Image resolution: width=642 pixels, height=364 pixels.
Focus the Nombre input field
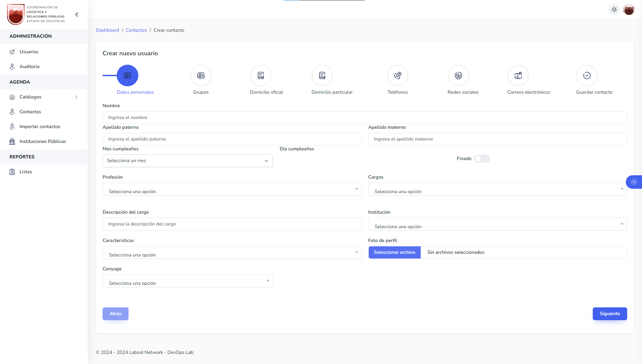[364, 118]
